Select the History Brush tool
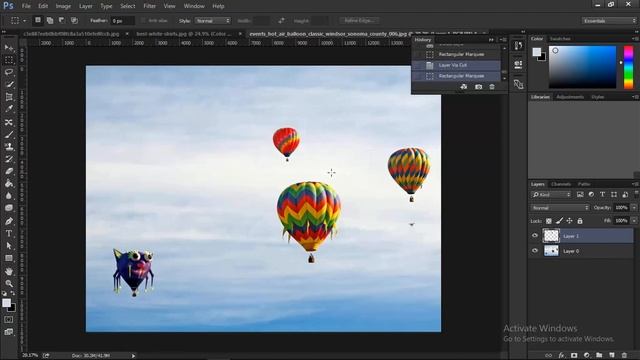 (x=9, y=159)
